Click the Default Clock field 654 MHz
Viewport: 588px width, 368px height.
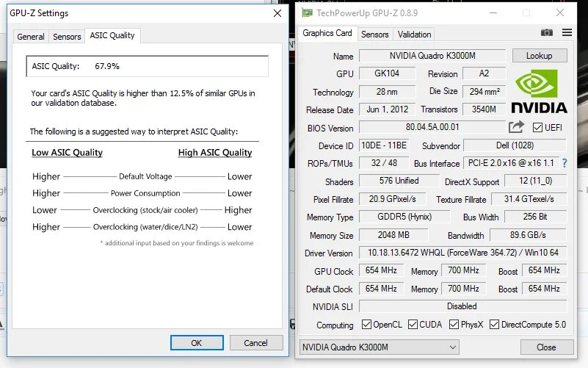[x=381, y=289]
